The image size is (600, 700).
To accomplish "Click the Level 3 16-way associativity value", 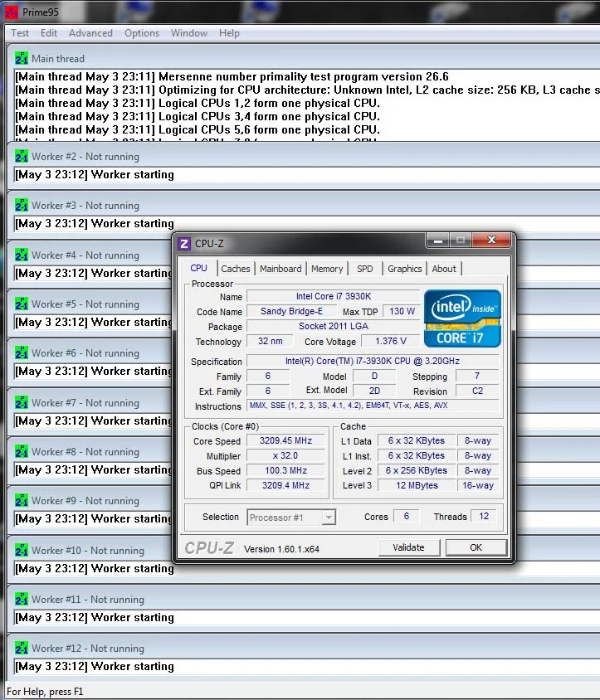I will [x=477, y=485].
